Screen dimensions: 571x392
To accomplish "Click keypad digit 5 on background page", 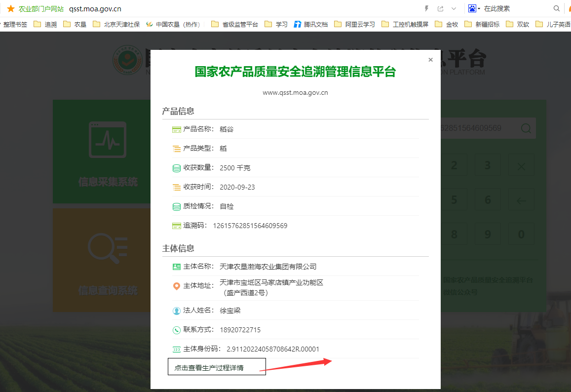I will coord(454,199).
